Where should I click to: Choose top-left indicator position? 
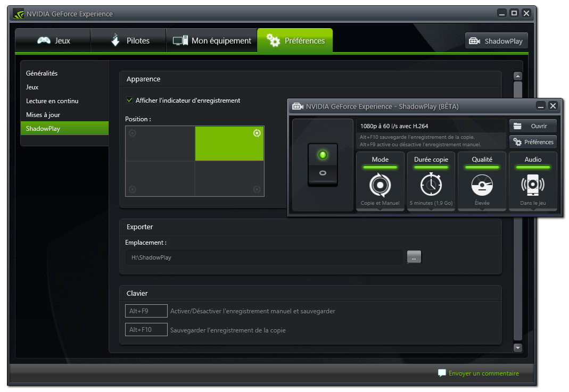[160, 144]
